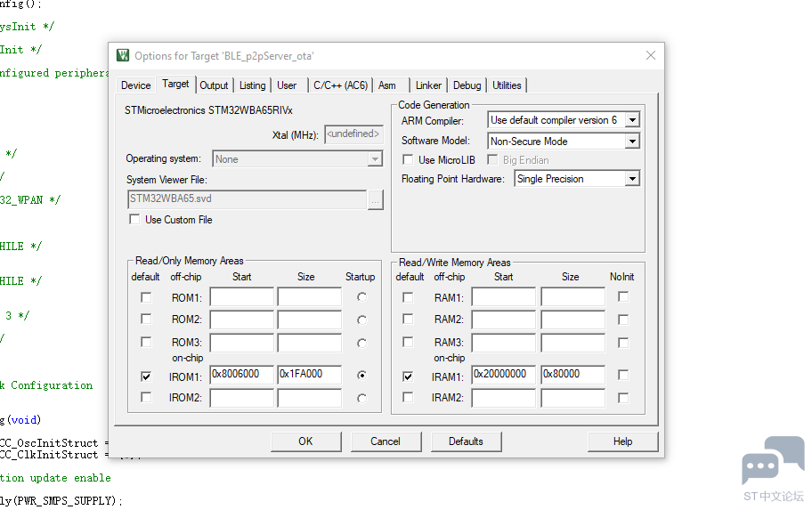
Task: Select the ROM1 Startup radio button
Action: pyautogui.click(x=361, y=297)
